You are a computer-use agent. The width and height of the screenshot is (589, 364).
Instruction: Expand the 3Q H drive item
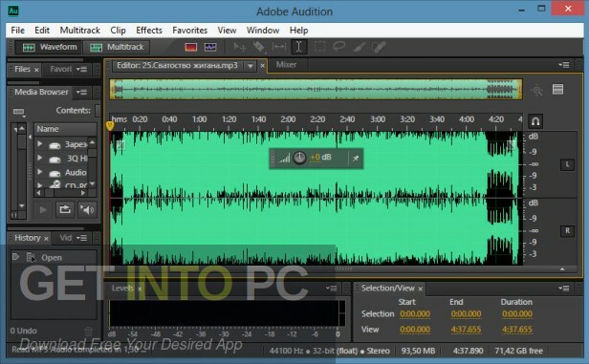(x=39, y=158)
